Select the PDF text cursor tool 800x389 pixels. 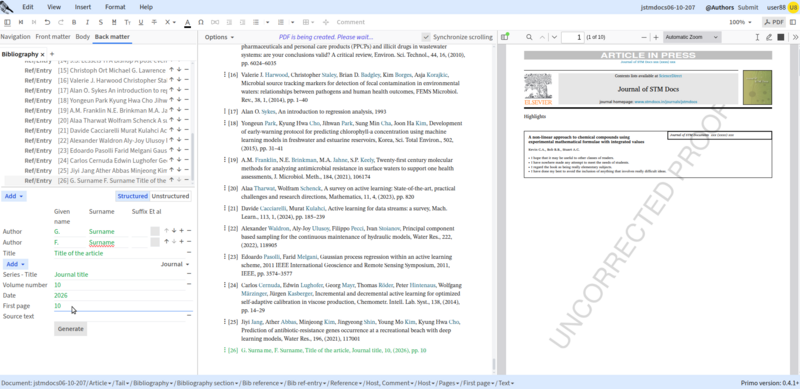(757, 37)
